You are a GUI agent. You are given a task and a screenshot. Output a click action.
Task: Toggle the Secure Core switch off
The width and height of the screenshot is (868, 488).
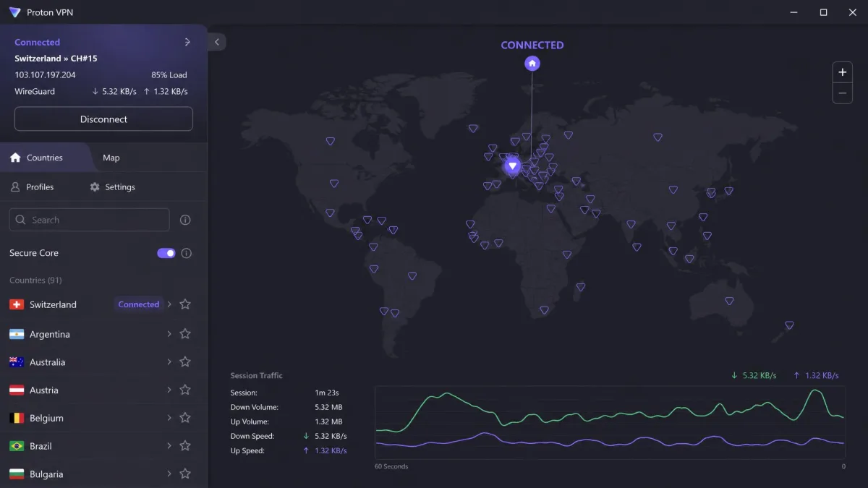[x=166, y=253]
